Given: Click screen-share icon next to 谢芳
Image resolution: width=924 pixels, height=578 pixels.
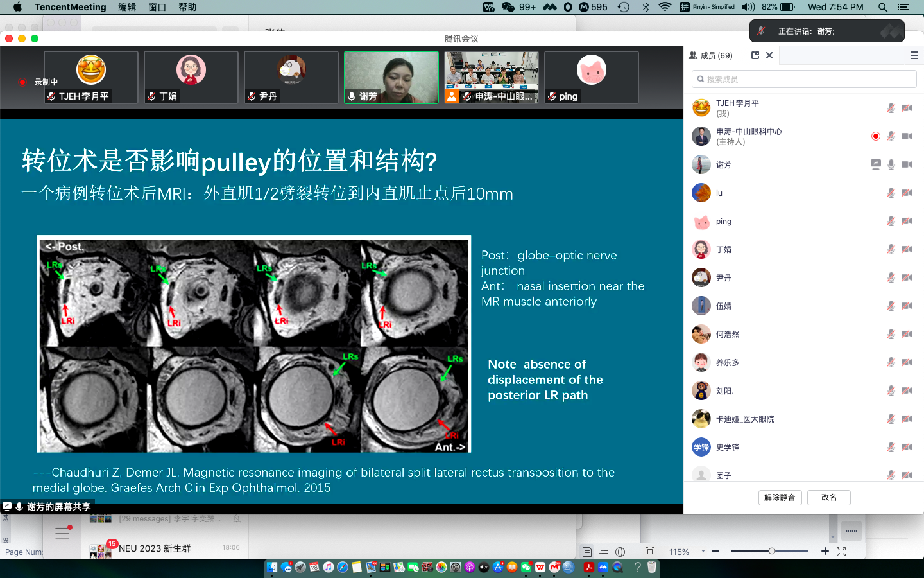Looking at the screenshot, I should click(875, 164).
